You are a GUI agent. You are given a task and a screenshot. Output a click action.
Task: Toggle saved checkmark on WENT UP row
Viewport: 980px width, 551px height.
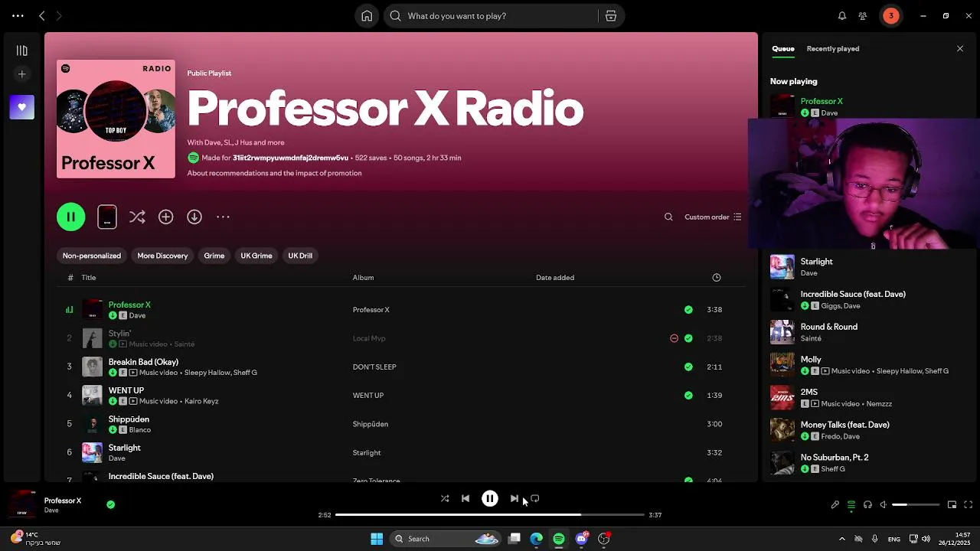pos(688,395)
